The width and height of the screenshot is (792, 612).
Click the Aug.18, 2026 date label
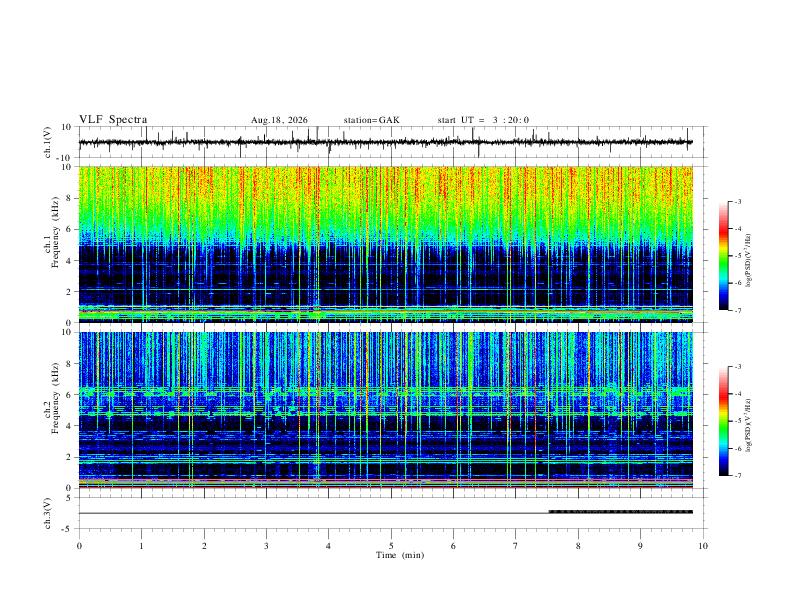tap(279, 120)
